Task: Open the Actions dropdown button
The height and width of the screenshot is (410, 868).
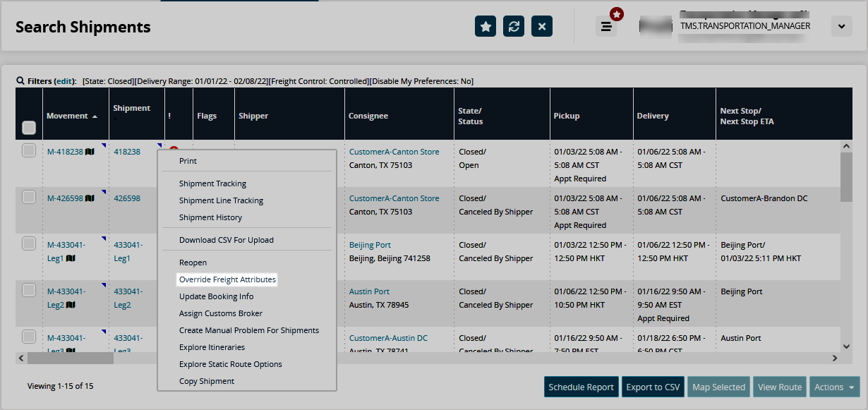Action: (x=833, y=387)
